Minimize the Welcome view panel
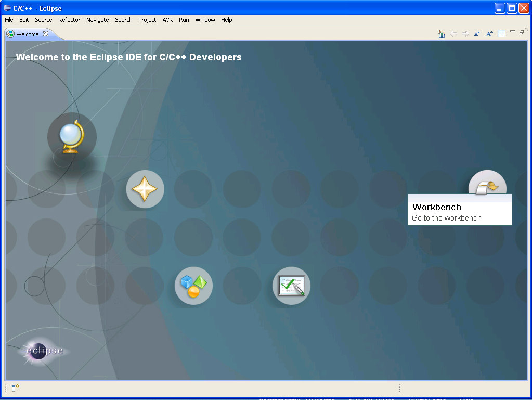The width and height of the screenshot is (532, 400). (x=513, y=32)
